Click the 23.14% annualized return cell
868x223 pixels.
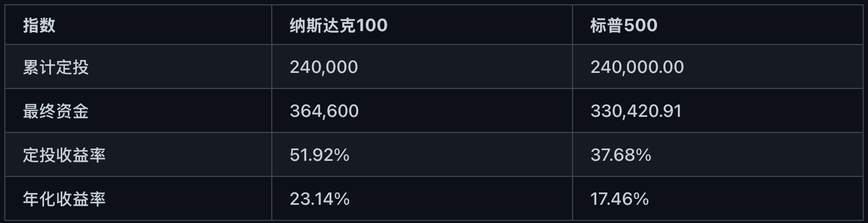[x=320, y=199]
